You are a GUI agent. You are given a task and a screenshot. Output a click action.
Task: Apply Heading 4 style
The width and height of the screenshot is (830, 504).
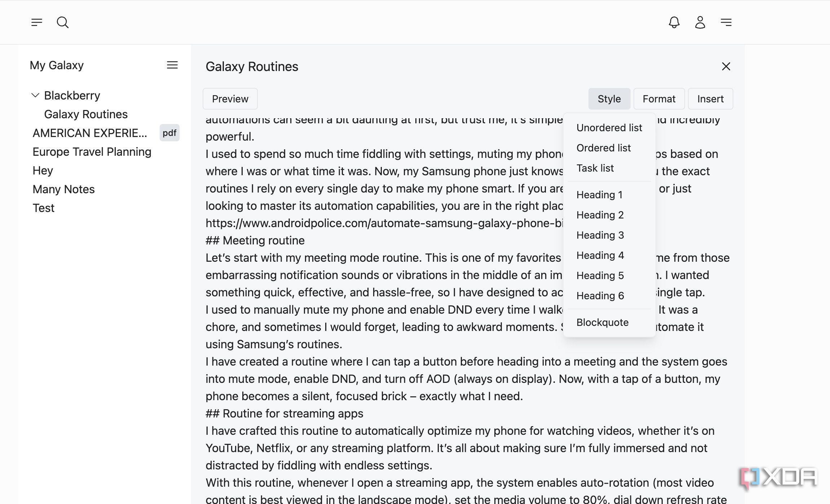(x=609, y=255)
